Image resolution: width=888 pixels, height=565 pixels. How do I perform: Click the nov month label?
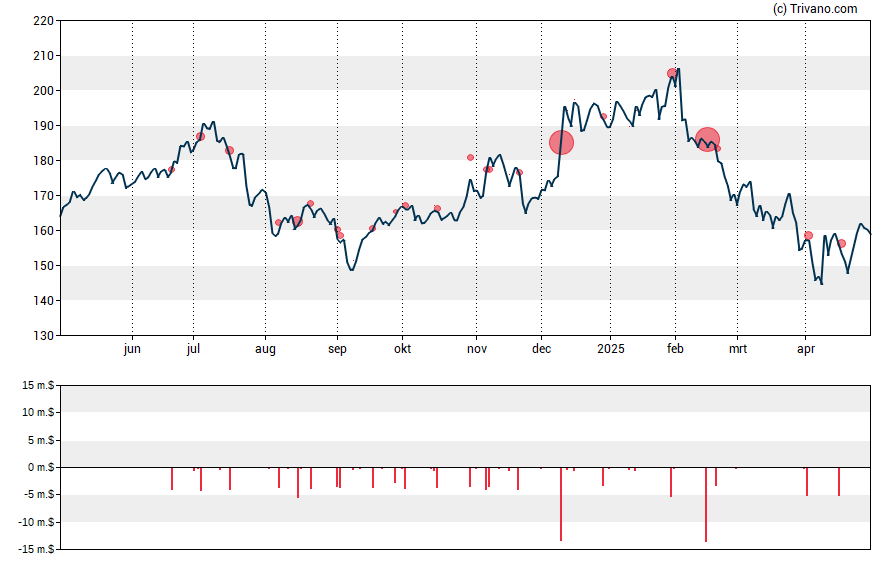(477, 349)
